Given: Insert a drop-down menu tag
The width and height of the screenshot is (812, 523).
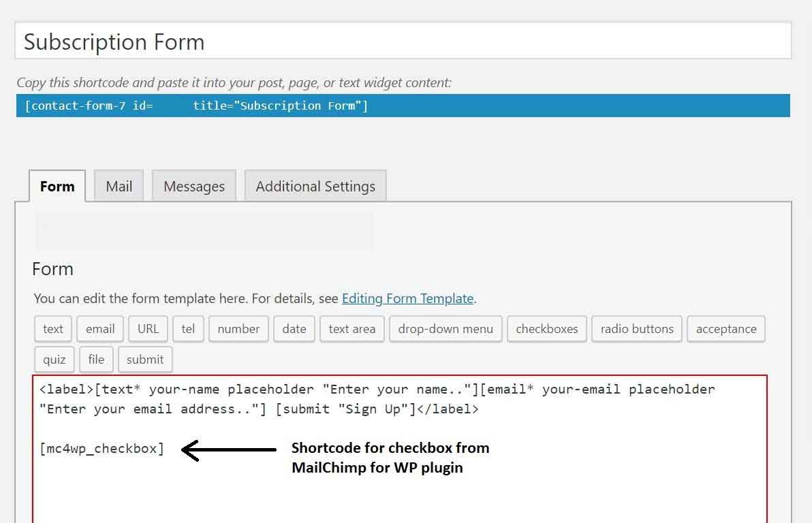Looking at the screenshot, I should [x=446, y=329].
